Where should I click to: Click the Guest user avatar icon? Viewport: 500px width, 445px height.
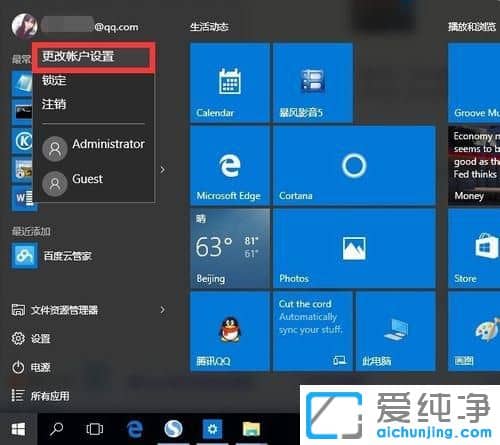tap(55, 184)
